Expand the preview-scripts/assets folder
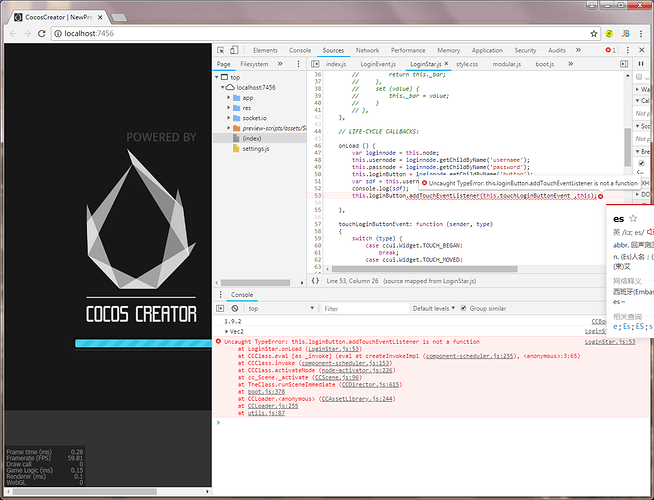 coord(229,128)
